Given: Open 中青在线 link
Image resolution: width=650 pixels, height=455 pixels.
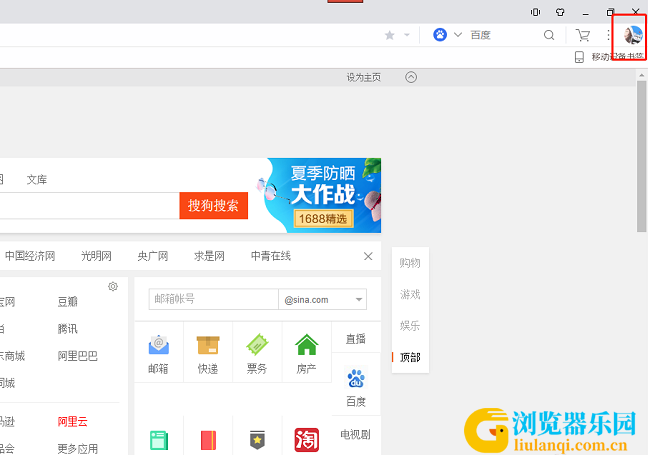Looking at the screenshot, I should click(x=271, y=256).
